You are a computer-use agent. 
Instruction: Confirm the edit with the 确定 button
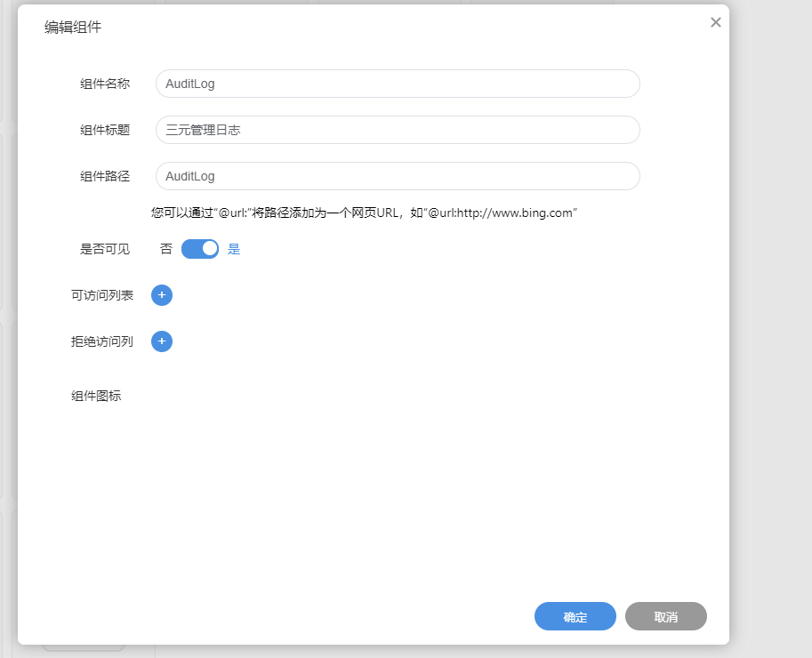coord(575,615)
